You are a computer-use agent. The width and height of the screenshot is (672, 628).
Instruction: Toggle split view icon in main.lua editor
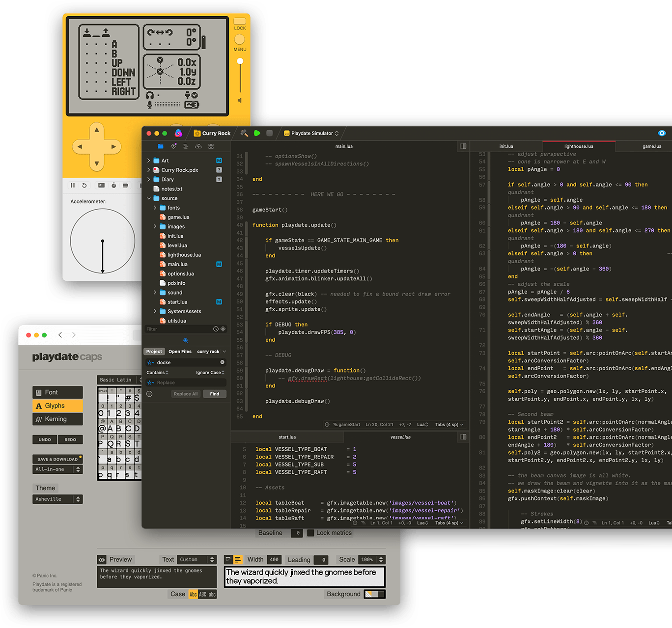pos(463,146)
